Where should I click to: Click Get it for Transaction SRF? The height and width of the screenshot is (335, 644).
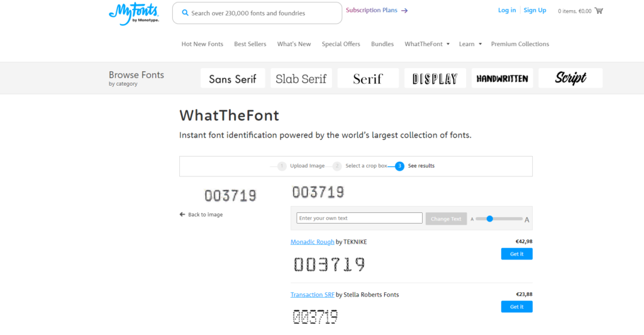[516, 307]
